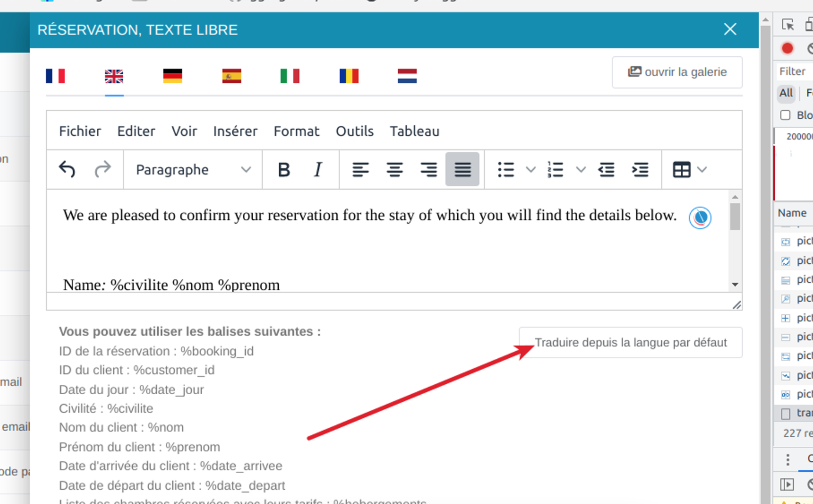Open the image gallery with ouvrir la galerie
Screen dimensions: 813x504
tap(677, 72)
